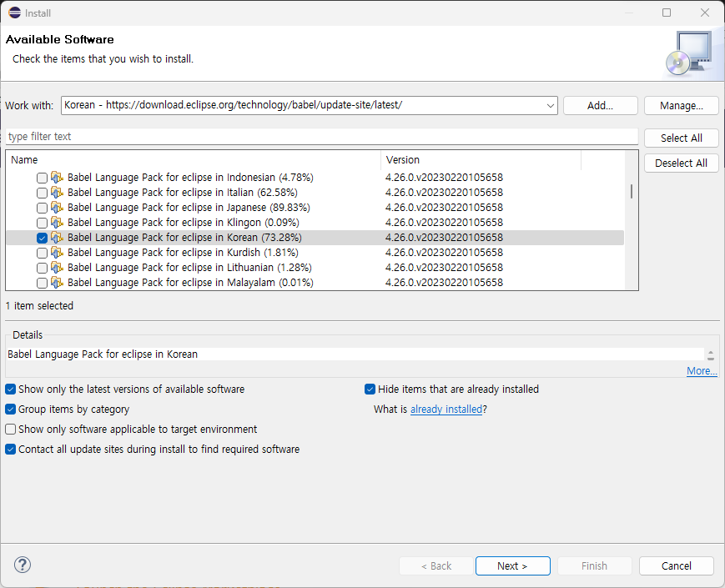Select the Italian (62.58%) language pack row

tap(315, 193)
